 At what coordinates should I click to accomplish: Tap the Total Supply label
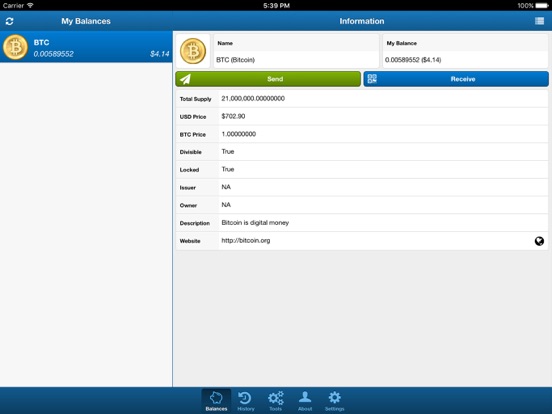pos(195,99)
